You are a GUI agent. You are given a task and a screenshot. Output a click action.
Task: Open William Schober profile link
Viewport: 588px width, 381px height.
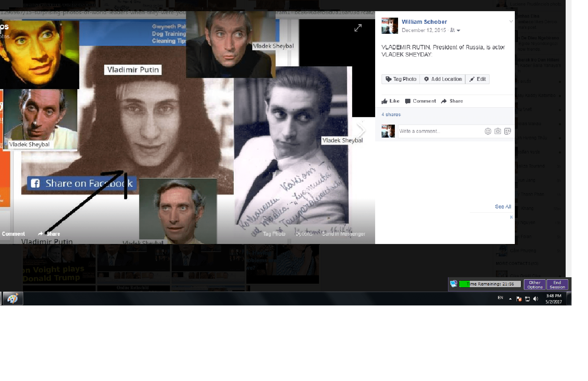(x=424, y=22)
